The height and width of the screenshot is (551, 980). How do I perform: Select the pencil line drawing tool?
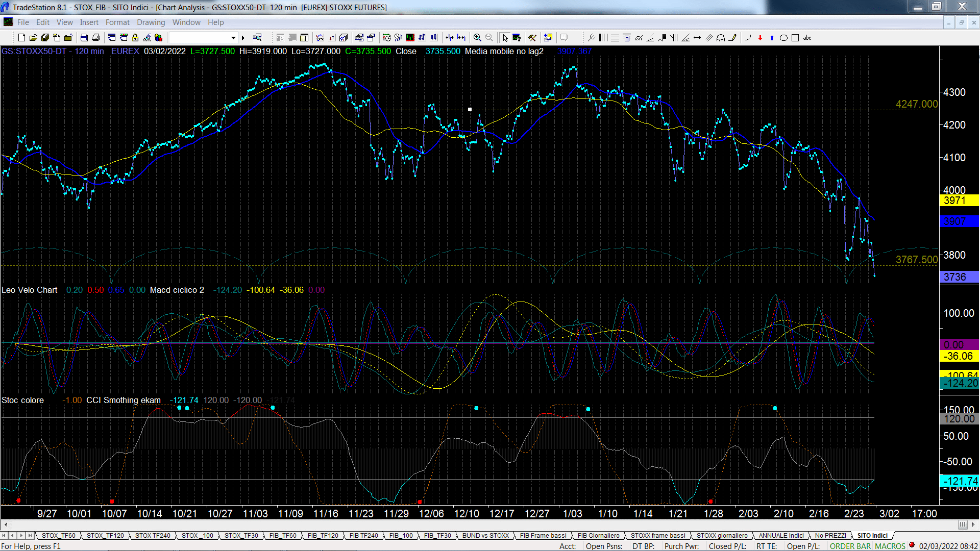pos(732,38)
